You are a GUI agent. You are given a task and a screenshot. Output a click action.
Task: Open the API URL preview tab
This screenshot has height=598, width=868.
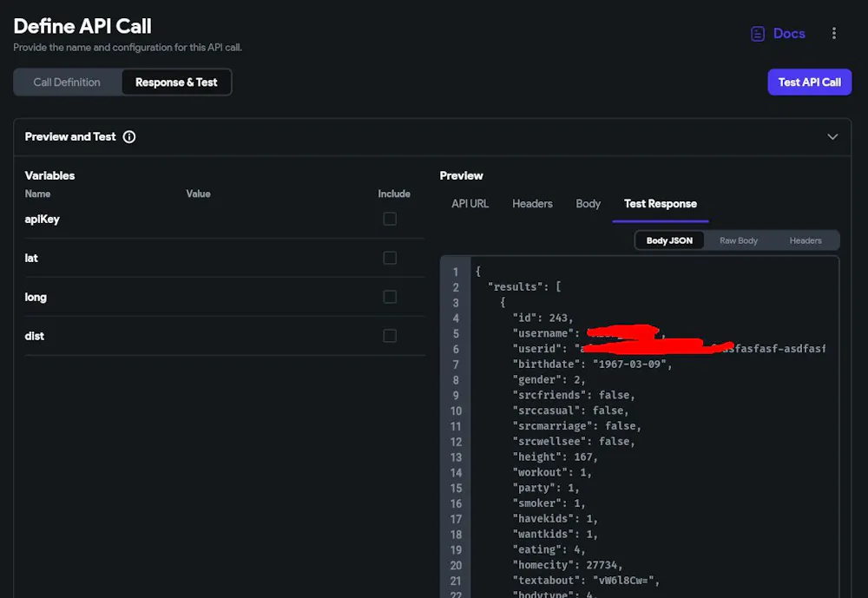(x=470, y=204)
